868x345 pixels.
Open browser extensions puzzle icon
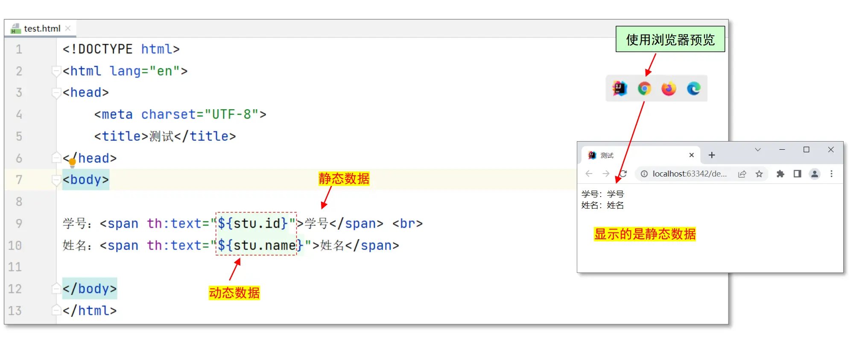click(780, 174)
